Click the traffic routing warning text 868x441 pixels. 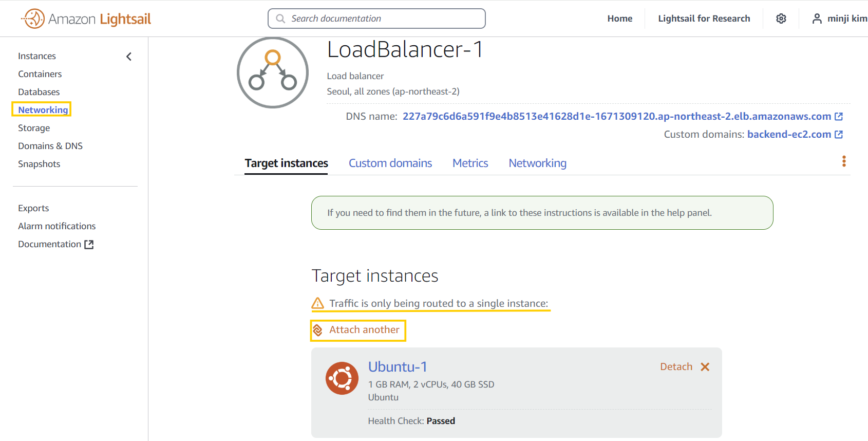point(439,304)
